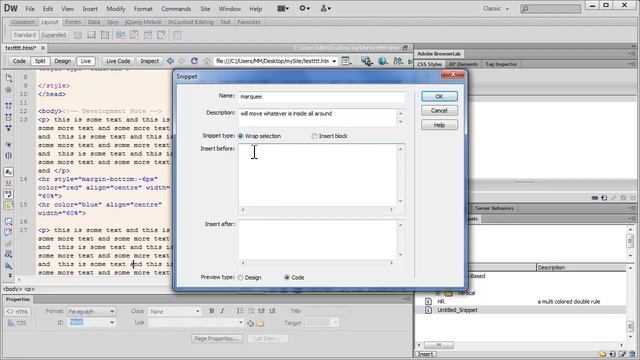Click the search box in the title bar

click(550, 9)
